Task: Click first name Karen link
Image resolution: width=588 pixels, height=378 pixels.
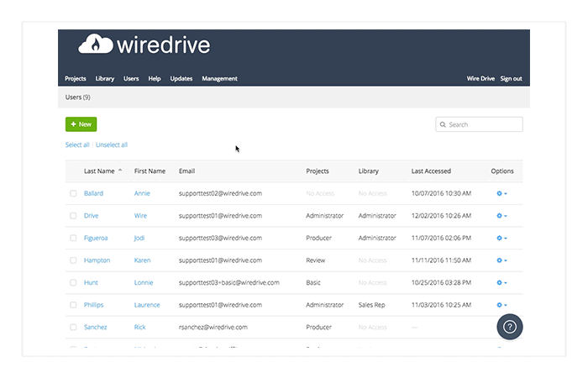Action: click(142, 260)
